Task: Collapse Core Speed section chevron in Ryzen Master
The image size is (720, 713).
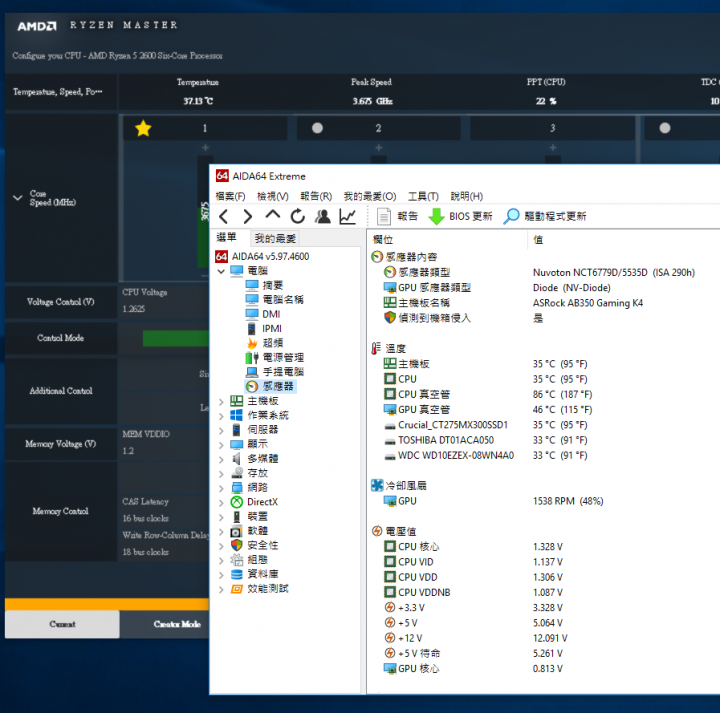Action: point(17,198)
